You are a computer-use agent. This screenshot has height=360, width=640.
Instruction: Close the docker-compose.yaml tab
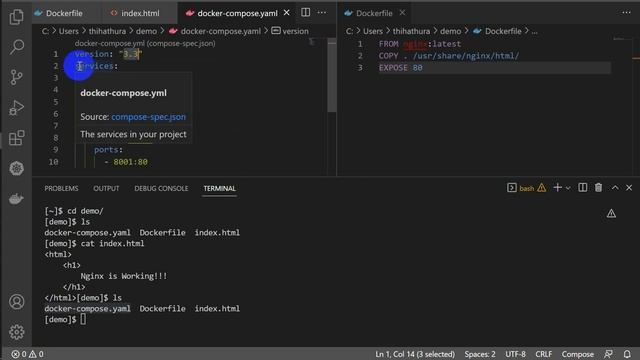[x=287, y=13]
